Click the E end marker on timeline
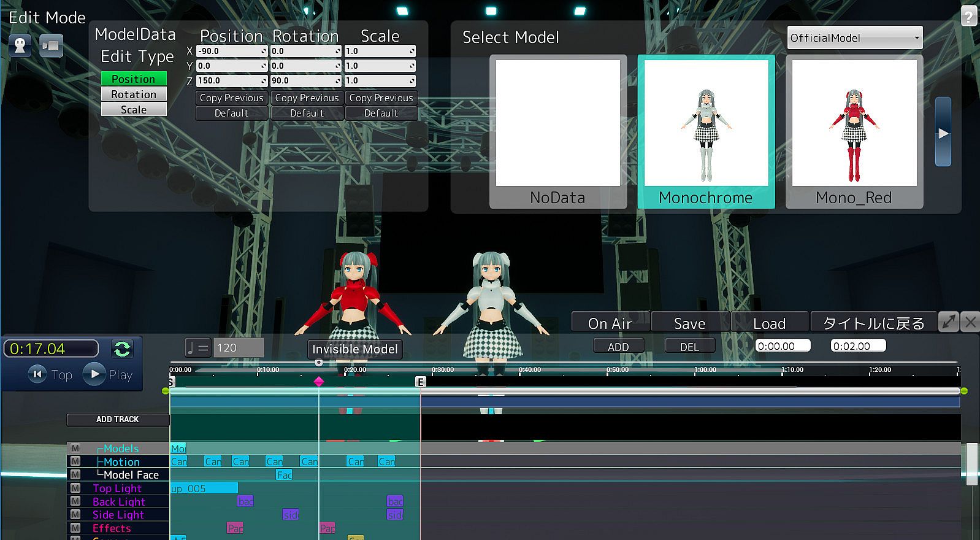 [x=421, y=382]
